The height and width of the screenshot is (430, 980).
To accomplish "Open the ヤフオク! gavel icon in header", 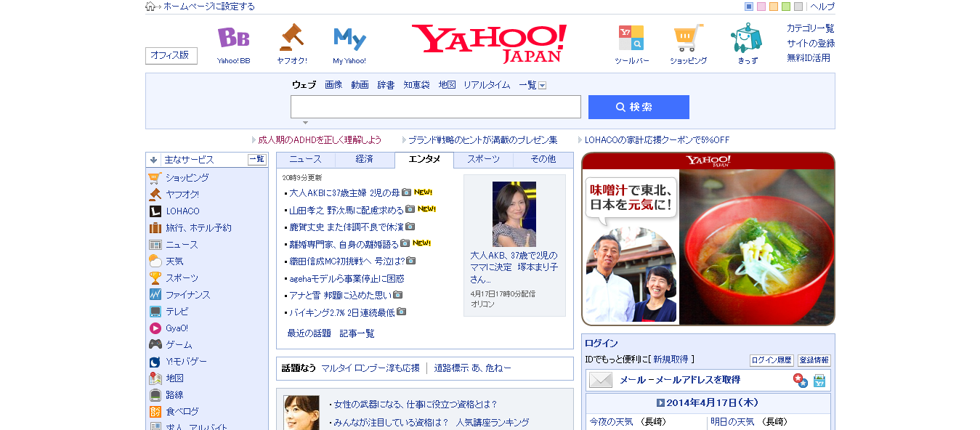I will [x=291, y=37].
